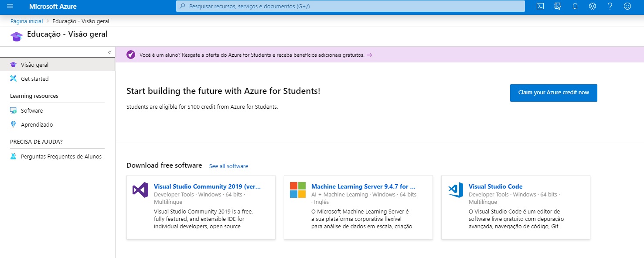The height and width of the screenshot is (258, 644).
Task: Collapse the sidebar with the double chevron
Action: click(x=110, y=52)
